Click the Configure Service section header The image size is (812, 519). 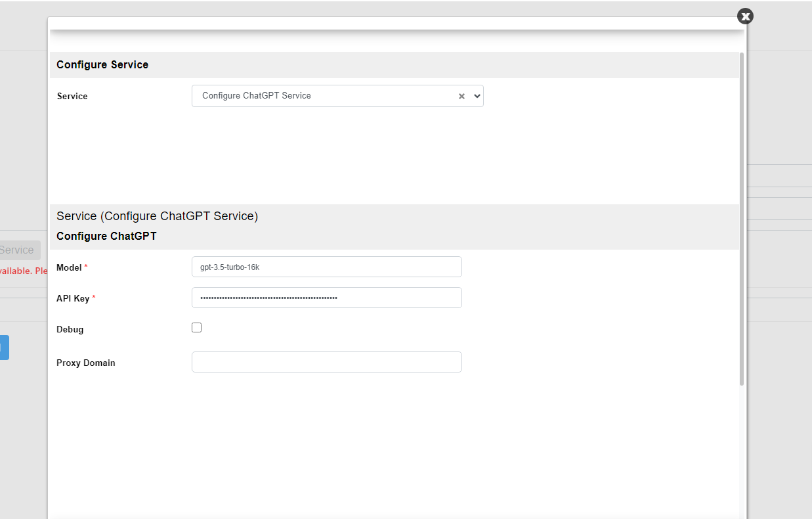pyautogui.click(x=102, y=65)
